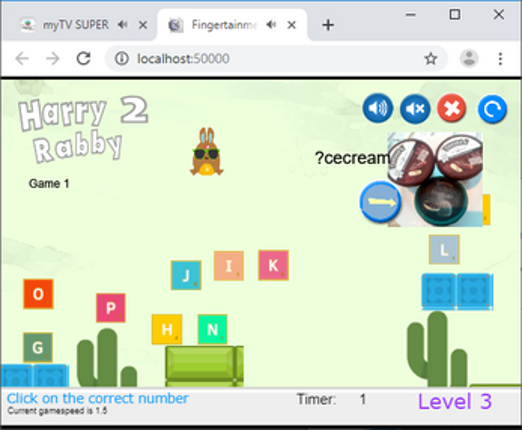Screen dimensions: 522x430
Task: Bookmark this page with the star
Action: pyautogui.click(x=431, y=59)
